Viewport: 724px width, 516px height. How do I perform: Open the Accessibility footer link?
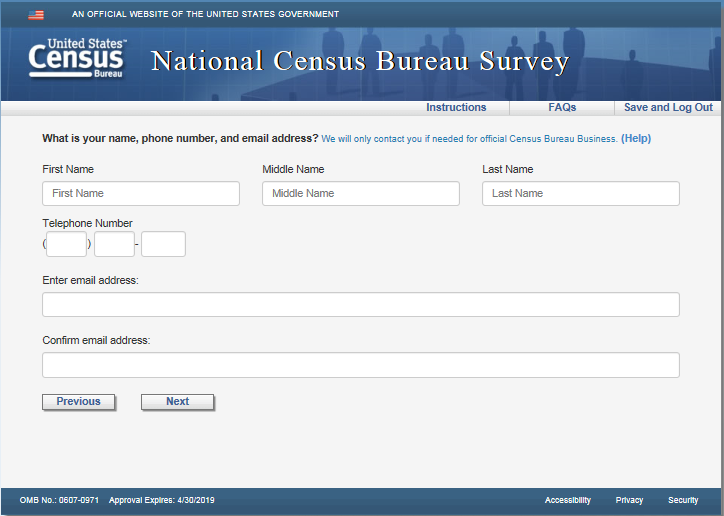568,500
